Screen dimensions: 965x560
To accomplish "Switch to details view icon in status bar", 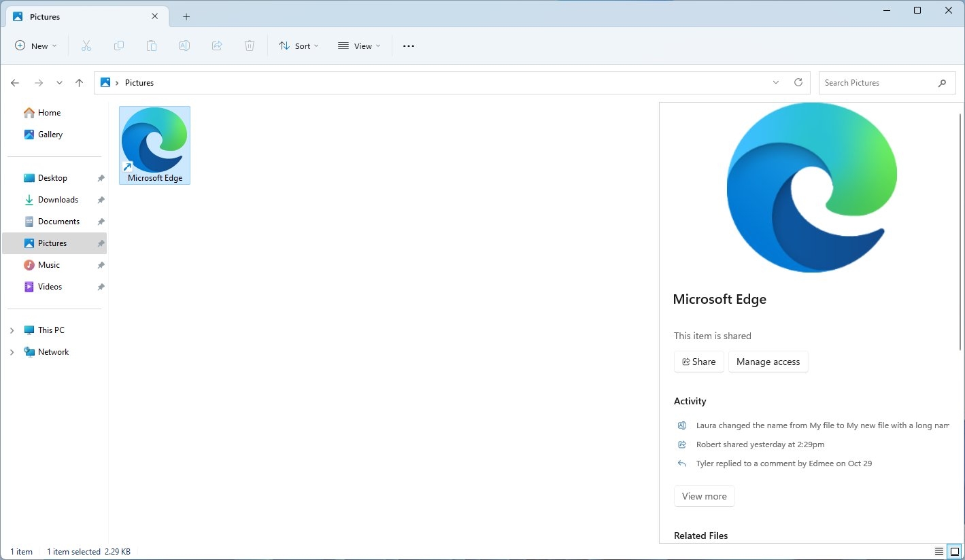I will (939, 551).
